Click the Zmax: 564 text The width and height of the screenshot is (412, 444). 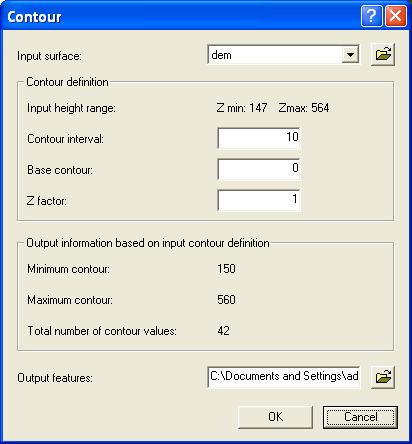click(x=304, y=108)
